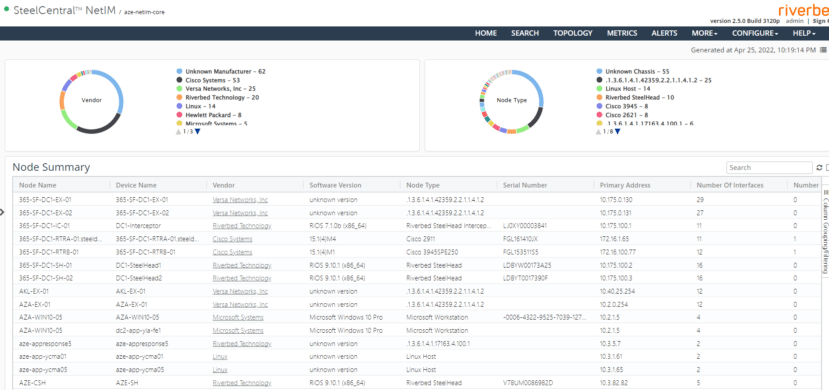Expand the left side panel arrow

tap(2, 212)
